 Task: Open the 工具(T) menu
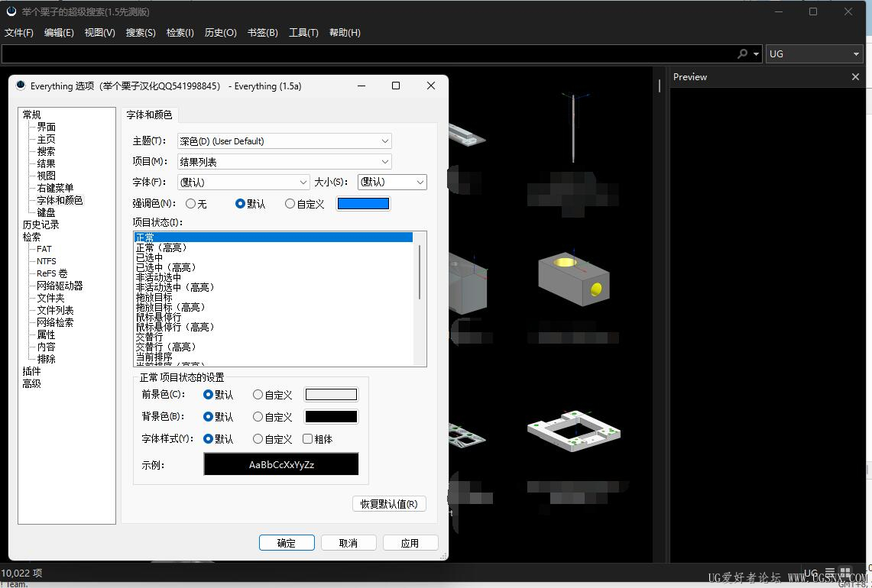tap(303, 33)
